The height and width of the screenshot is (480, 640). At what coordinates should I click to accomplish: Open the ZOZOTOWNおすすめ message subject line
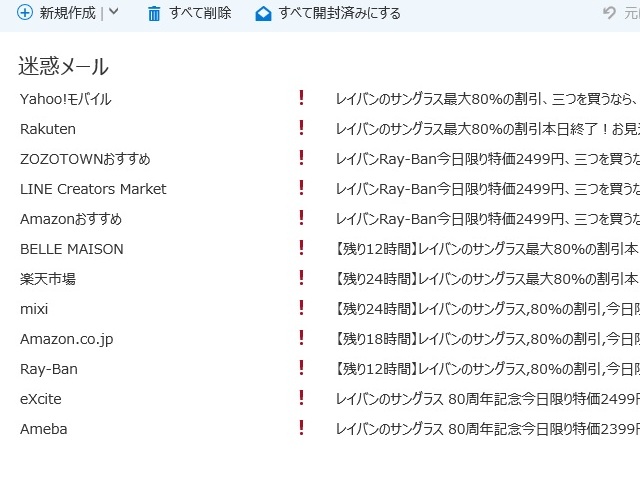[487, 159]
